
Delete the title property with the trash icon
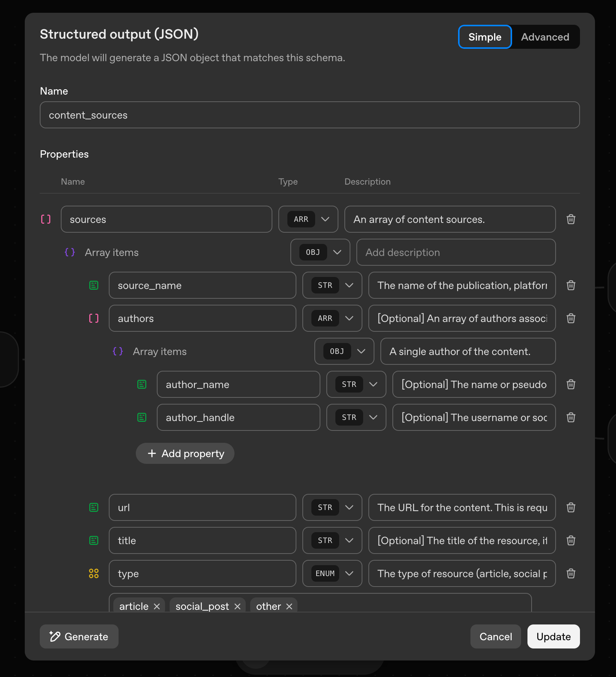point(571,540)
